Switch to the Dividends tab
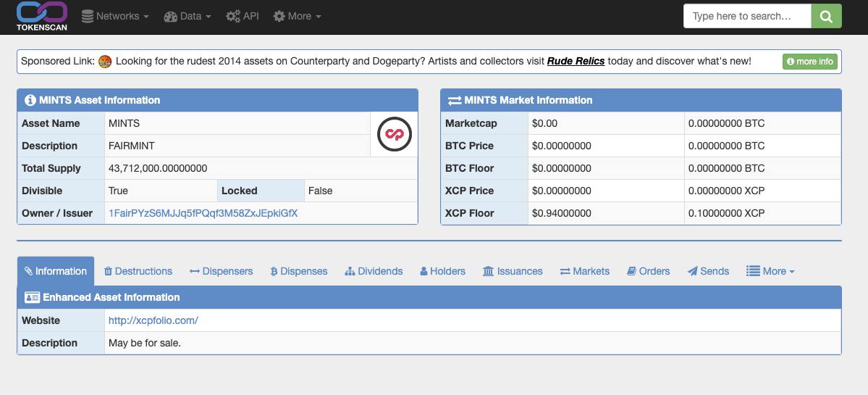This screenshot has width=868, height=395. (374, 271)
